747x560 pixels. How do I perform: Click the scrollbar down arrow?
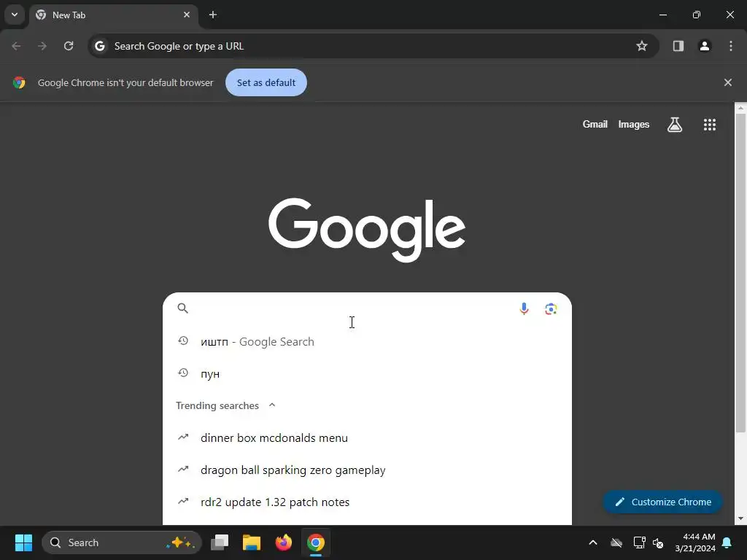740,518
